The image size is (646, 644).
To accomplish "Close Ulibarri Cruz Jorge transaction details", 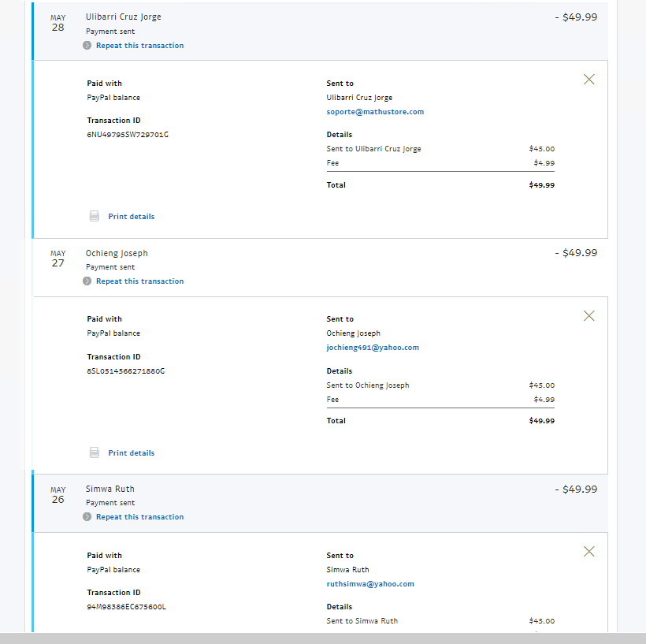I will (588, 80).
